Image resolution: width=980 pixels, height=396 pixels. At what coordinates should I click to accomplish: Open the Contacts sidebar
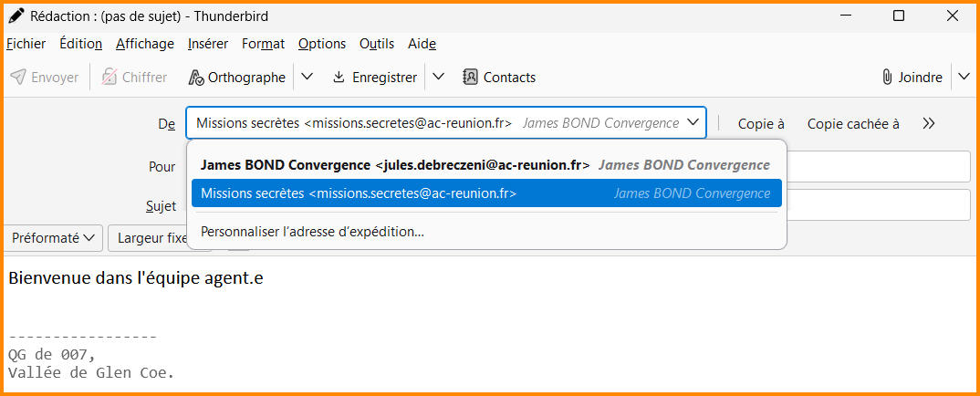pos(499,78)
